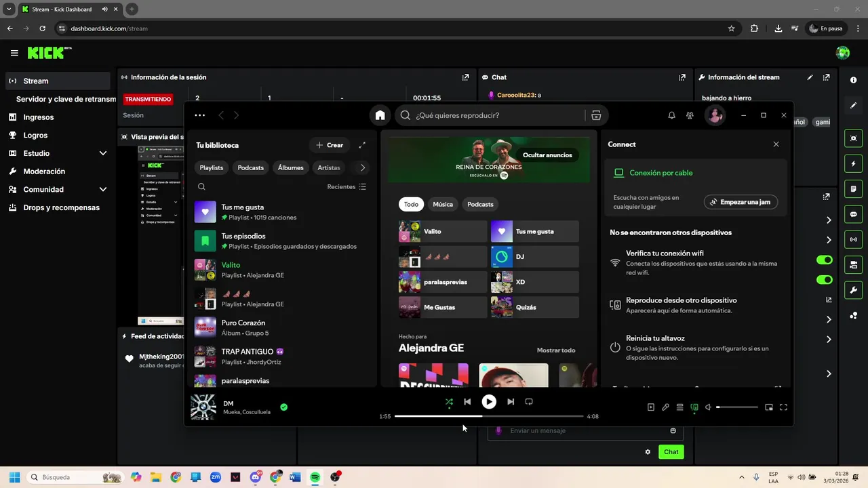
Task: Open the Spotify three-dot menu
Action: point(199,115)
